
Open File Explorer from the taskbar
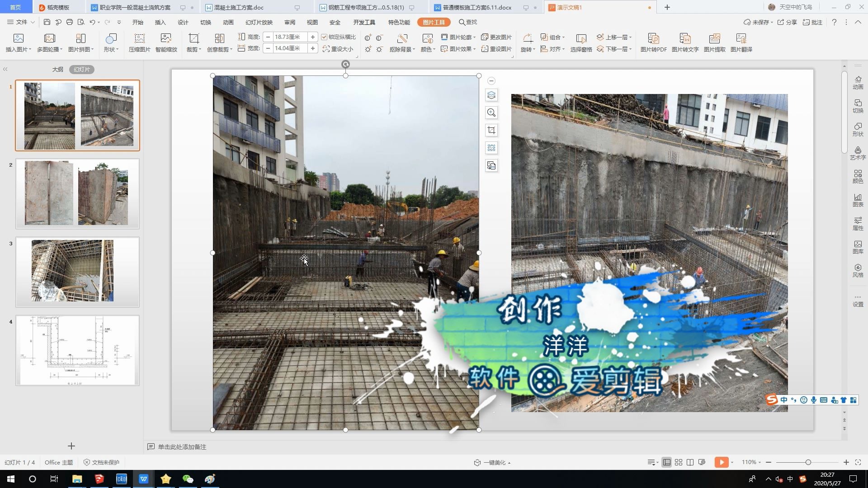point(77,479)
